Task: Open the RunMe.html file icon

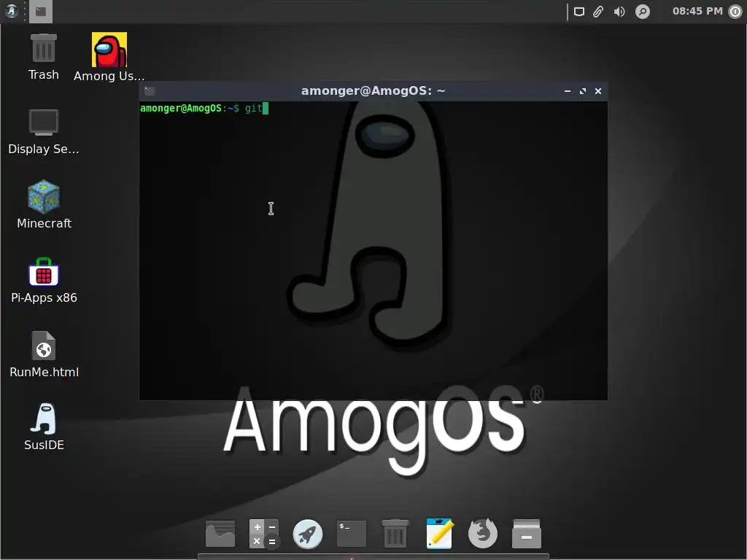Action: point(44,354)
